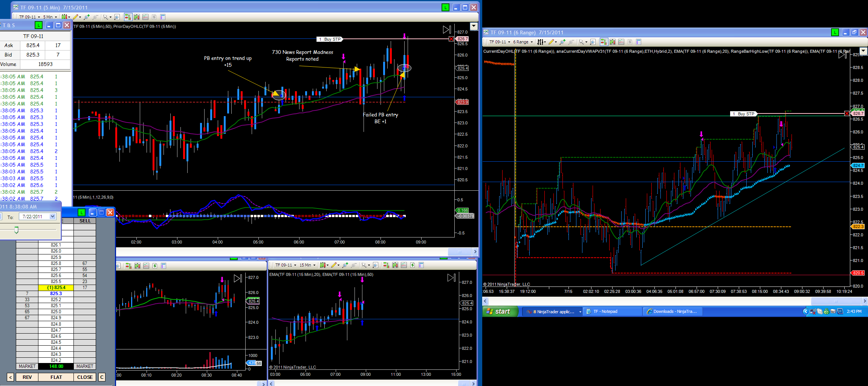Click the date range slider handle
Viewport: 868px width, 386px height.
point(16,230)
